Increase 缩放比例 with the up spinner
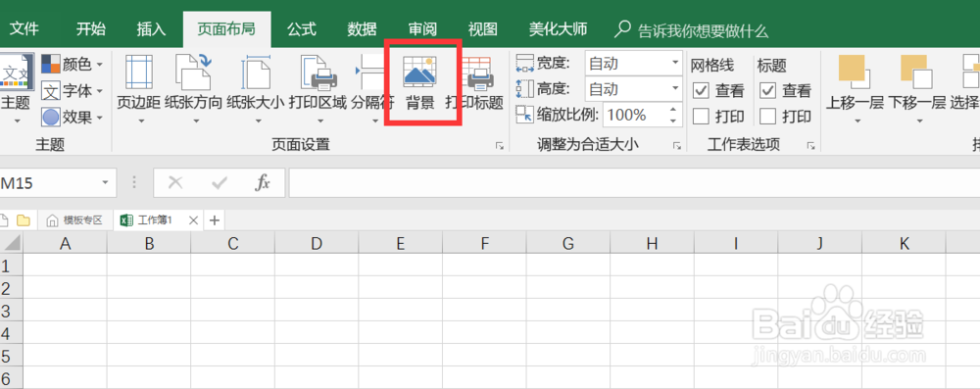The height and width of the screenshot is (389, 980). point(673,109)
